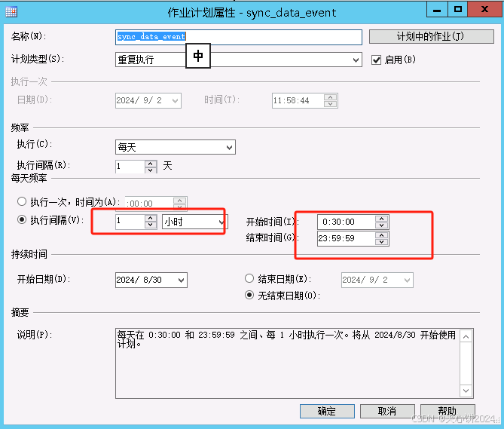This screenshot has width=504, height=429.
Task: Decrease the 执行间隔(V) interval value
Action: tap(151, 225)
